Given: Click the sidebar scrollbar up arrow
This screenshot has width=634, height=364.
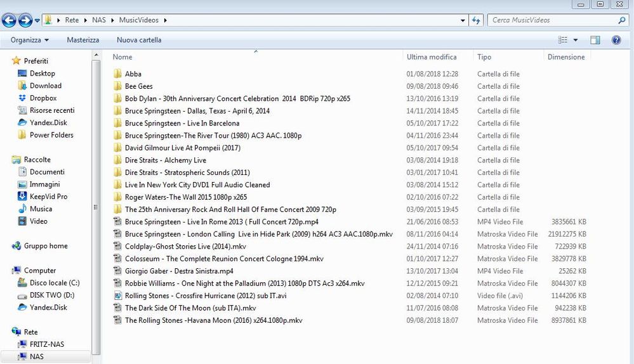Looking at the screenshot, I should (x=96, y=55).
